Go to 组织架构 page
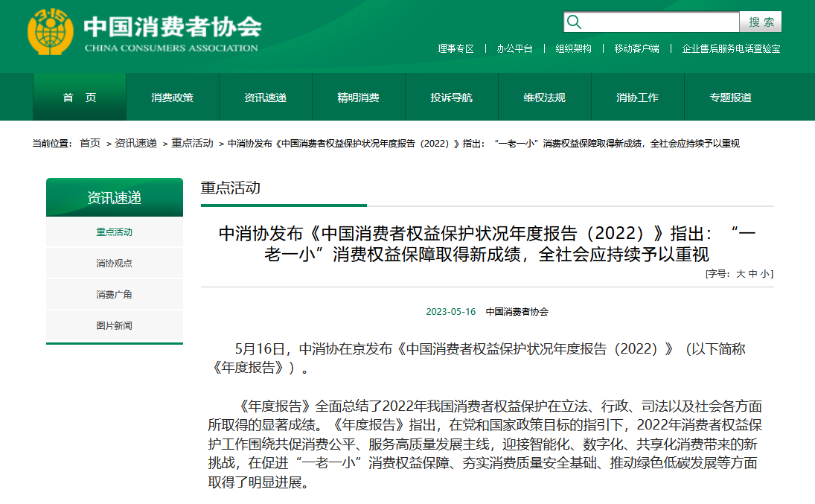 click(573, 48)
